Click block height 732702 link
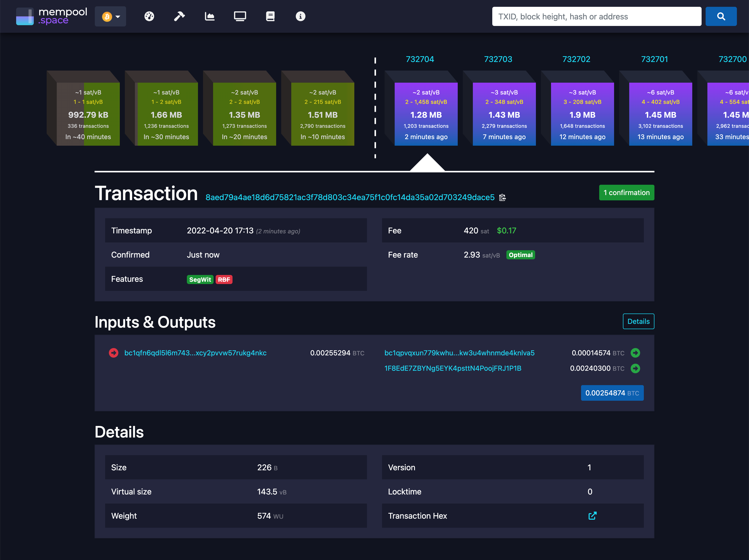 (576, 59)
